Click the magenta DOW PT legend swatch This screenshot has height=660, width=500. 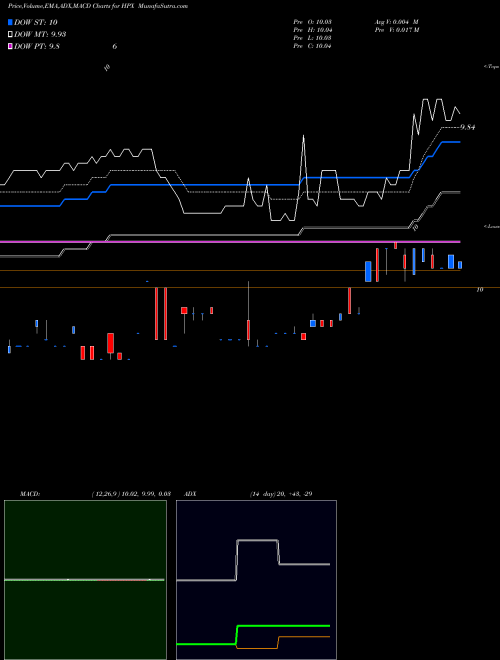[10, 46]
